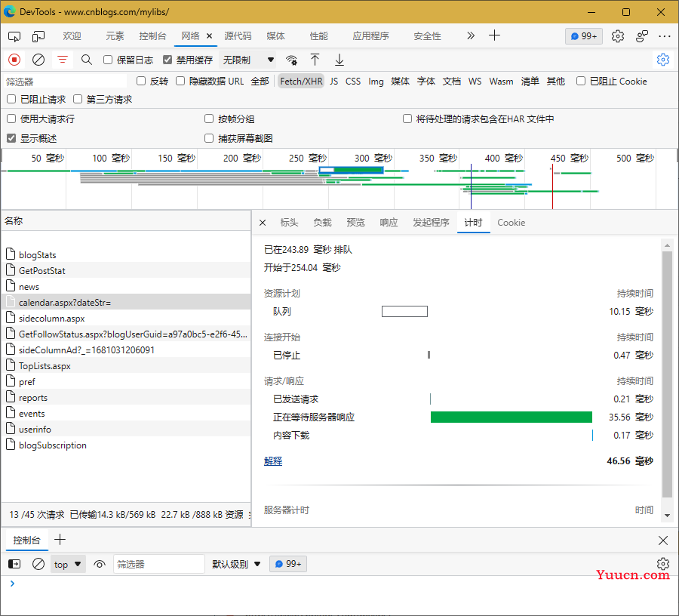Viewport: 679px width, 616px height.
Task: Click the network filter input field
Action: 65,82
